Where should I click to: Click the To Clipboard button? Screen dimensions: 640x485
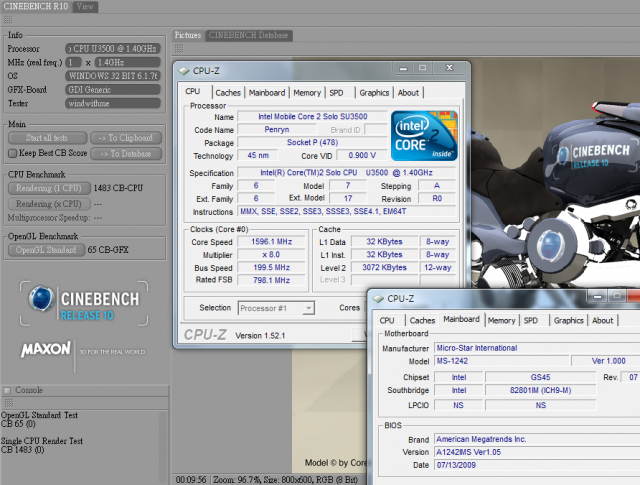click(126, 138)
